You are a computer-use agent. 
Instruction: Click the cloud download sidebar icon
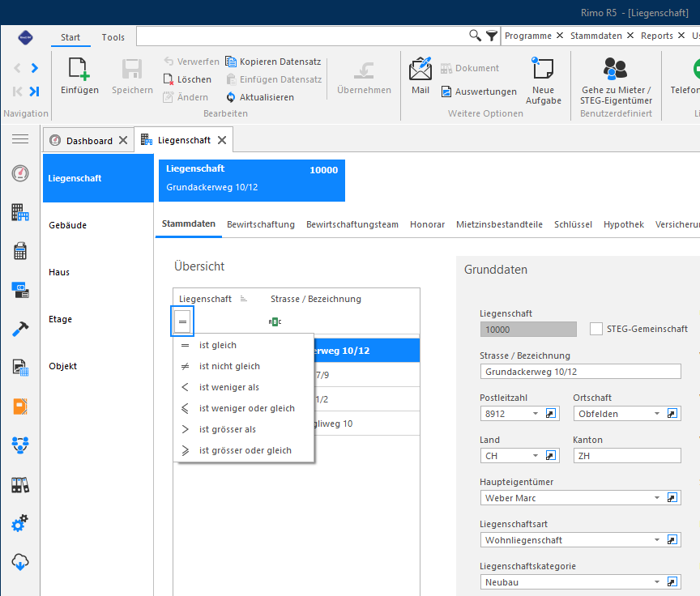pos(20,562)
